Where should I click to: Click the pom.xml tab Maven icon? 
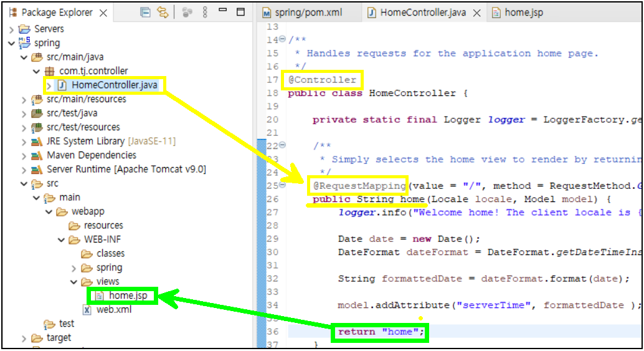point(267,13)
